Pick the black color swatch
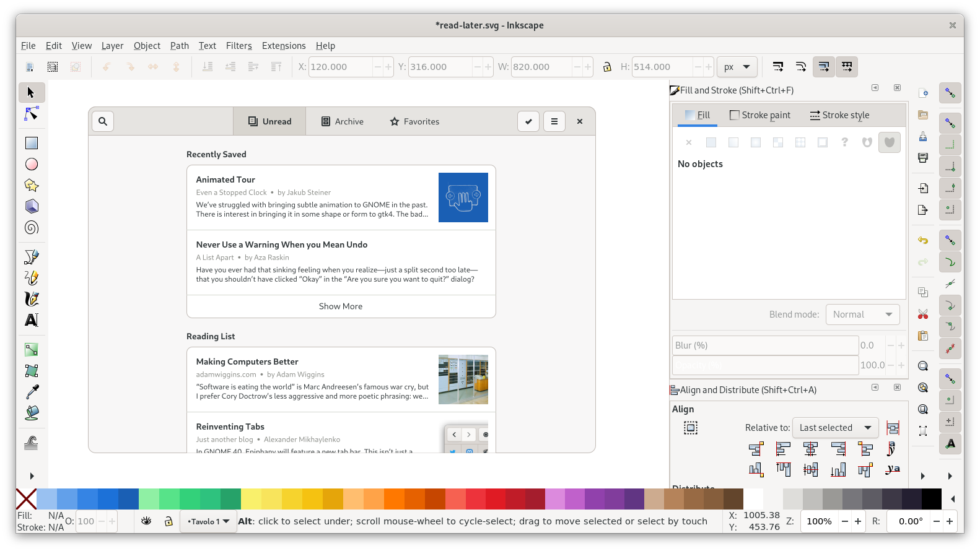980x551 pixels. click(x=932, y=499)
